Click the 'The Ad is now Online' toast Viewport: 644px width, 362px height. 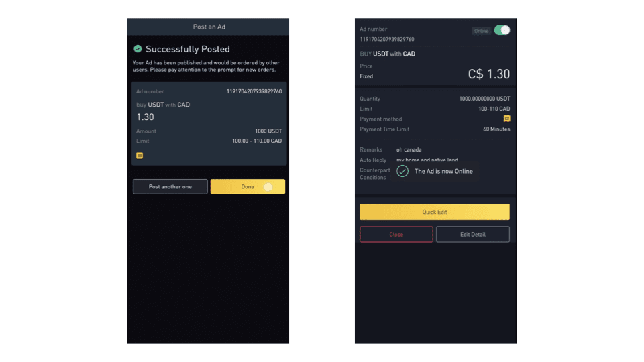[443, 171]
